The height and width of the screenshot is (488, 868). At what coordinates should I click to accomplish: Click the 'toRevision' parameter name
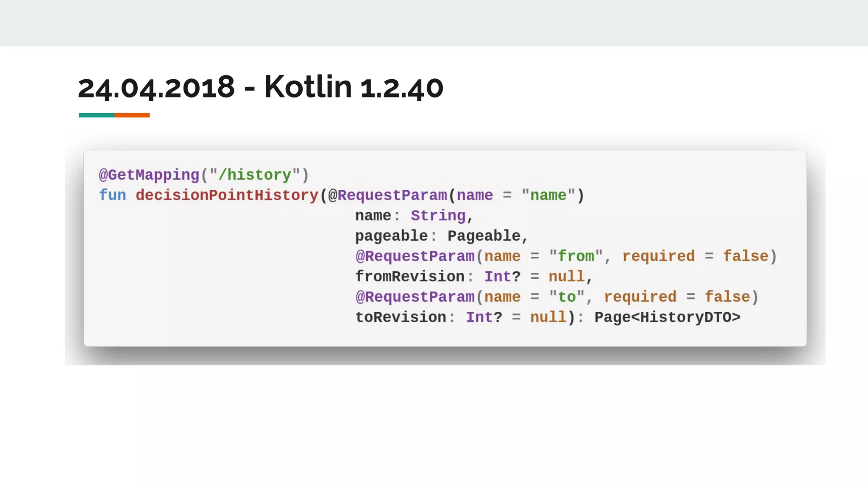coord(401,317)
